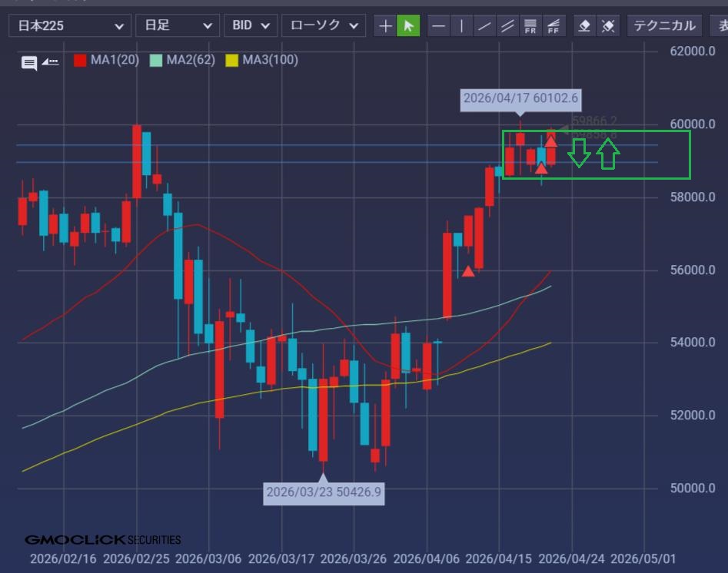Viewport: 728px width, 573px height.
Task: Open the 日本225 symbol dropdown
Action: point(69,26)
